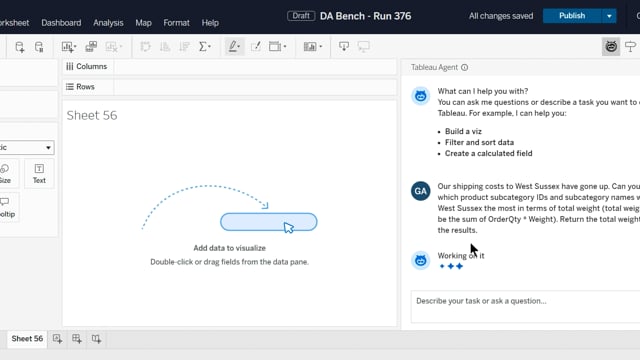Click the new data source icon
640x360 pixels.
coord(19,47)
